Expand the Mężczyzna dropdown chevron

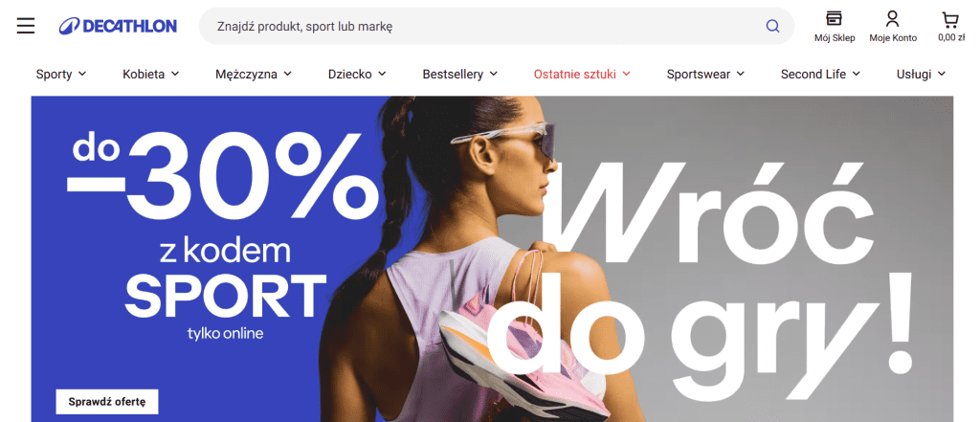(x=287, y=74)
